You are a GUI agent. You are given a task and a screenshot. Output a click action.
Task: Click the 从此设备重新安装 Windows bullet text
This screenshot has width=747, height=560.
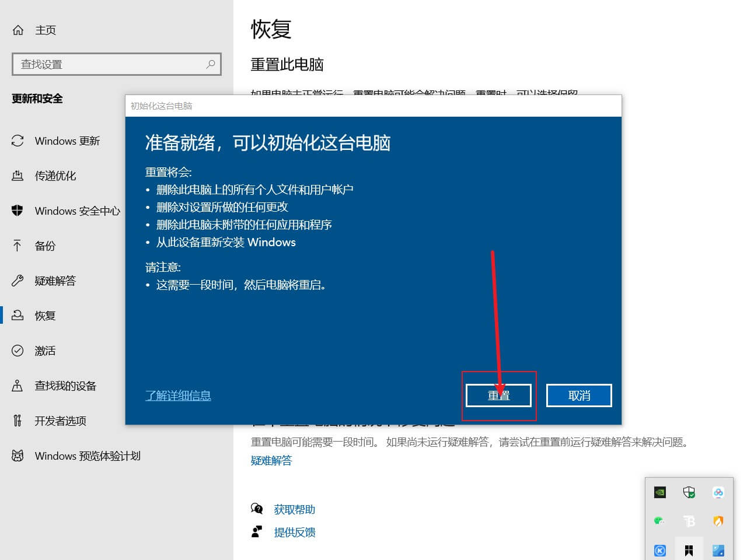tap(226, 242)
